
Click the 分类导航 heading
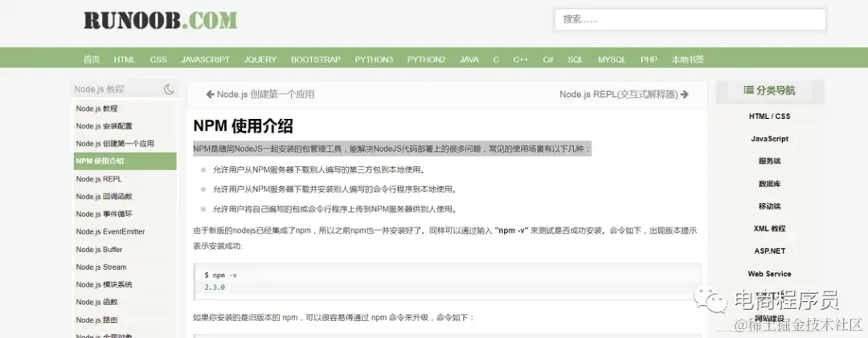(x=776, y=90)
